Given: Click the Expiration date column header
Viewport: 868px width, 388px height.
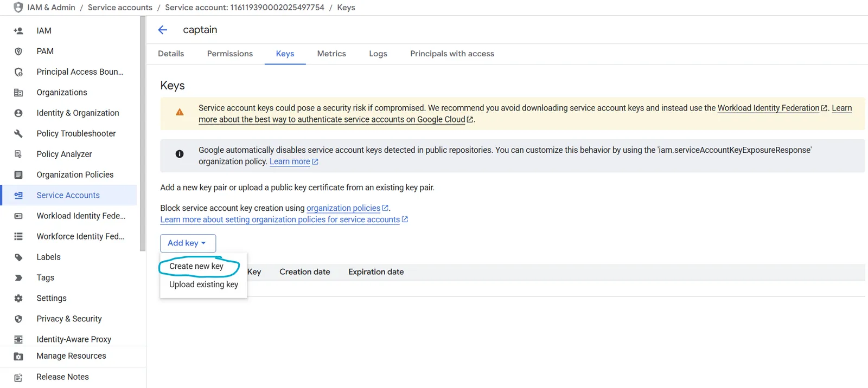Looking at the screenshot, I should tap(376, 272).
